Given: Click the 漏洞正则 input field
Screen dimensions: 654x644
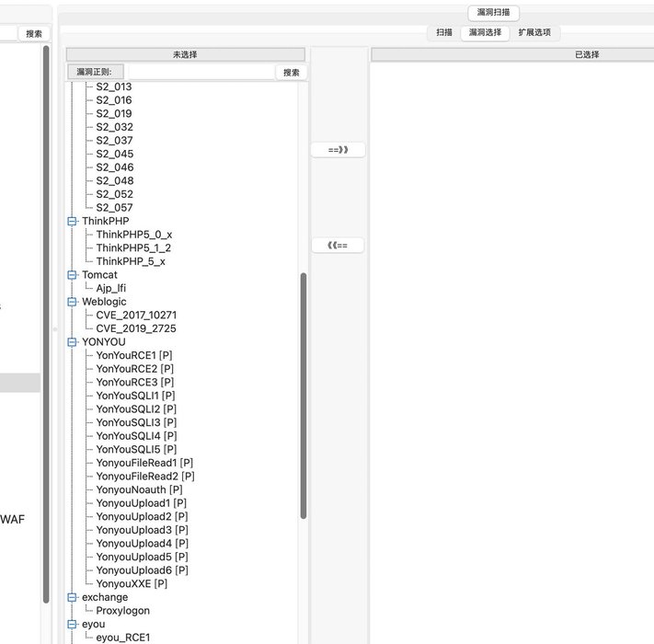Looking at the screenshot, I should pos(200,72).
